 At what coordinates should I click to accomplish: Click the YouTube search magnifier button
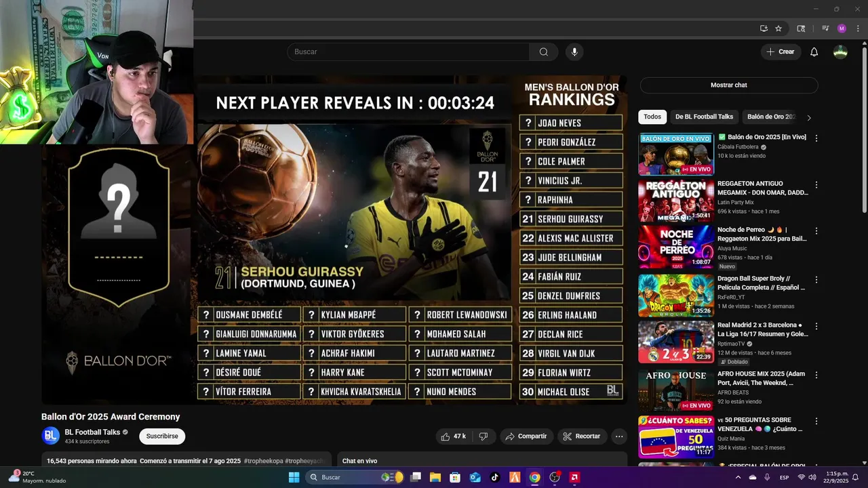544,52
